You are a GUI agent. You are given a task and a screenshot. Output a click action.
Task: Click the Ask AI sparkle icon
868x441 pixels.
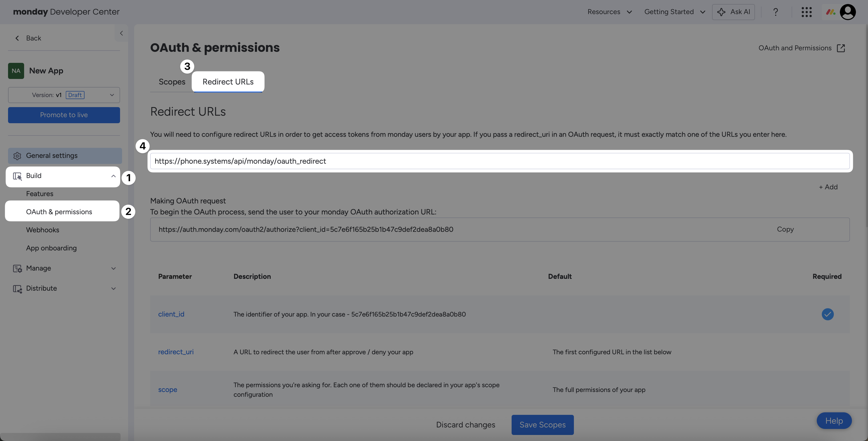coord(721,12)
